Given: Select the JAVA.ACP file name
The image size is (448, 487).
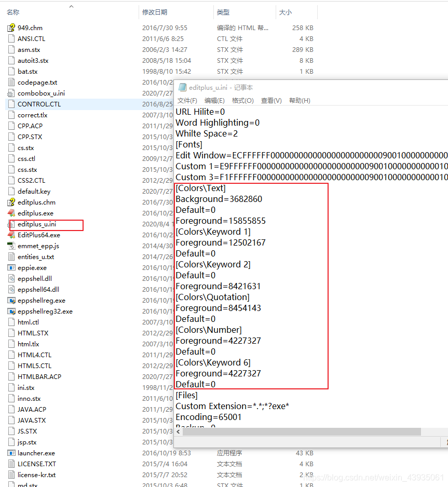Looking at the screenshot, I should [32, 409].
